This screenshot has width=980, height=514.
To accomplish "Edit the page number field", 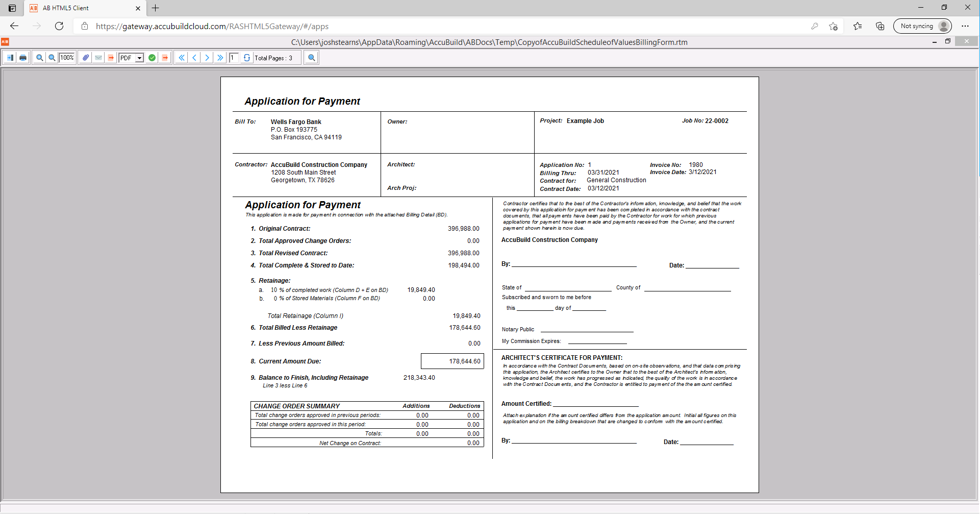I will click(234, 57).
